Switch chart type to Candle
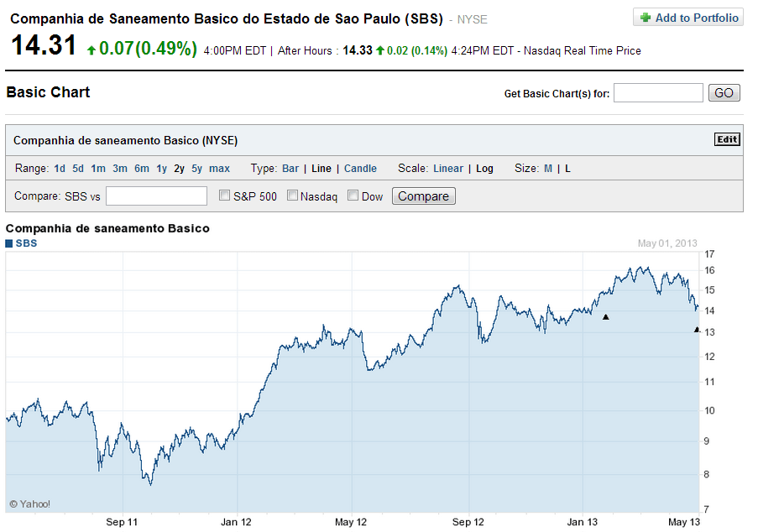Viewport: 758px width, 532px height. [x=360, y=169]
